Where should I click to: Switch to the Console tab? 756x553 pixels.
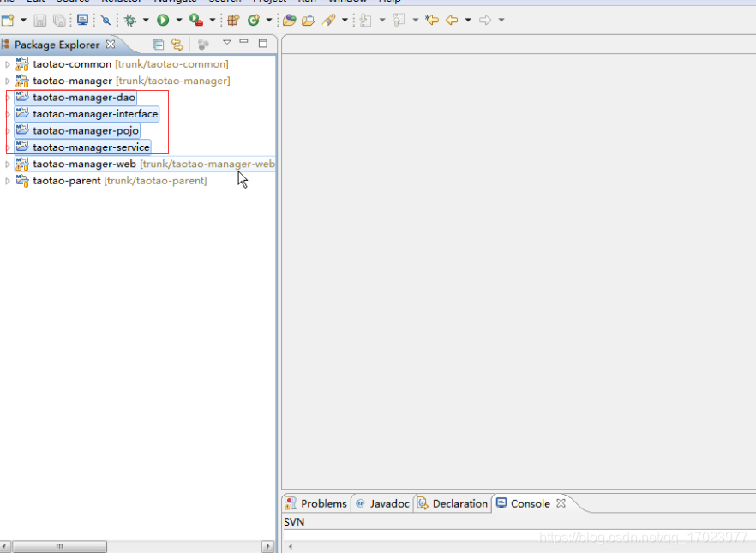[523, 503]
